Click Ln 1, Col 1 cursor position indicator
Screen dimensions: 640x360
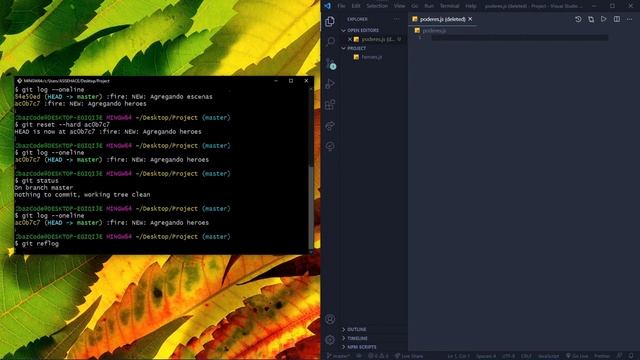459,356
